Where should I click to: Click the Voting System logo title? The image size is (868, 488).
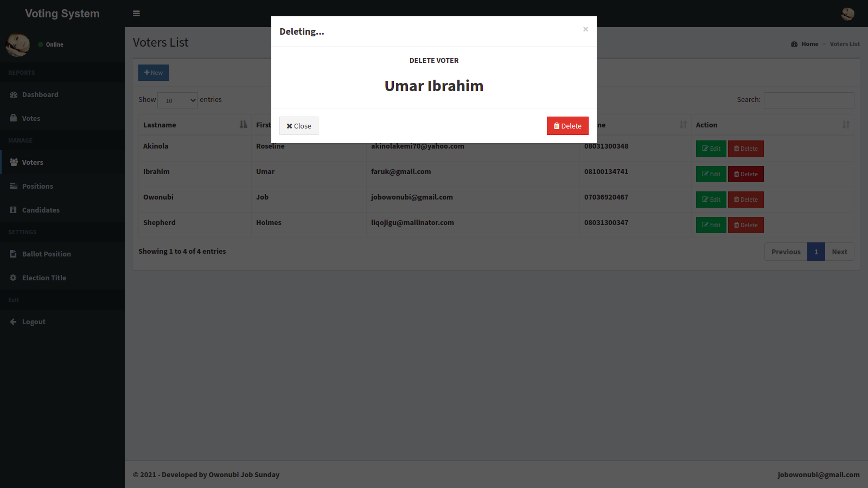tap(62, 14)
